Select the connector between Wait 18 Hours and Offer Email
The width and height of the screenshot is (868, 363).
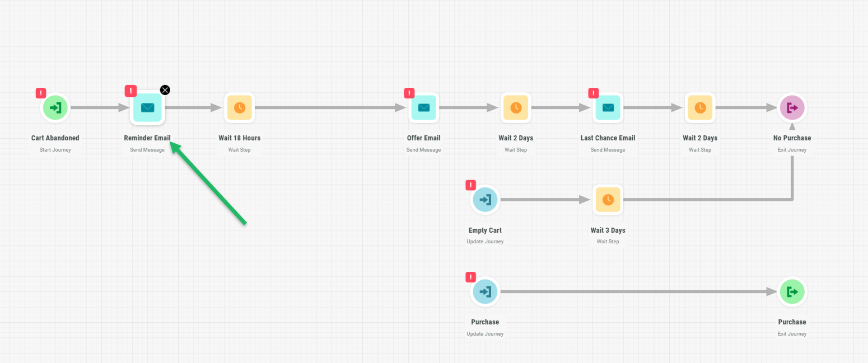pos(330,107)
